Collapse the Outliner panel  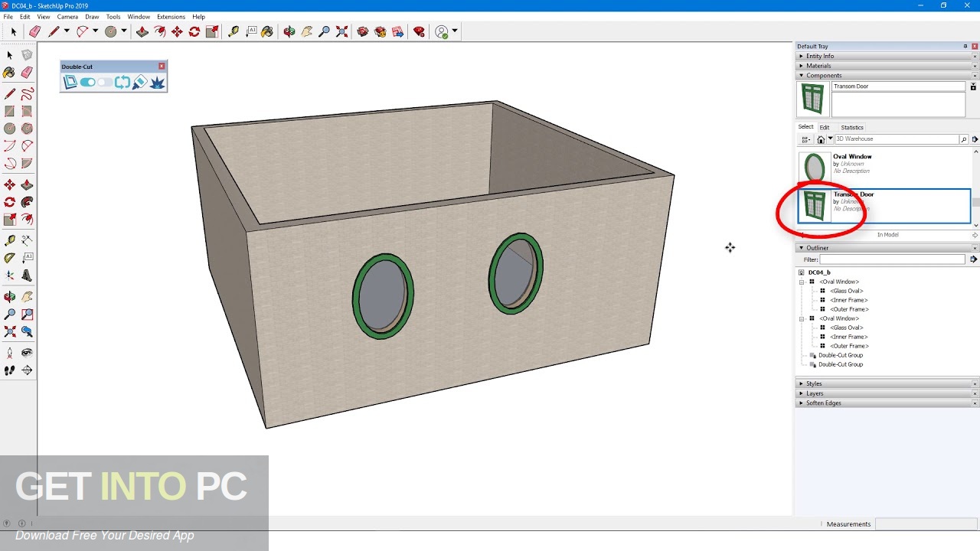tap(802, 248)
